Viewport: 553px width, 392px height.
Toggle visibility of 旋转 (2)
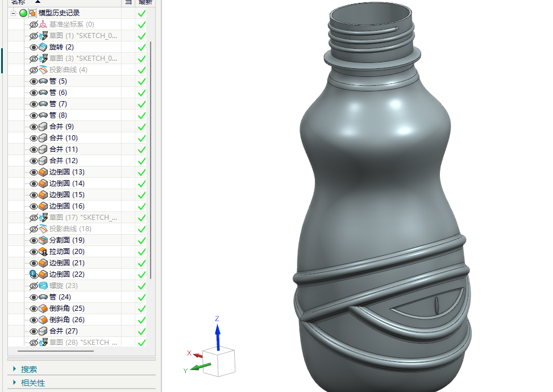(x=34, y=47)
